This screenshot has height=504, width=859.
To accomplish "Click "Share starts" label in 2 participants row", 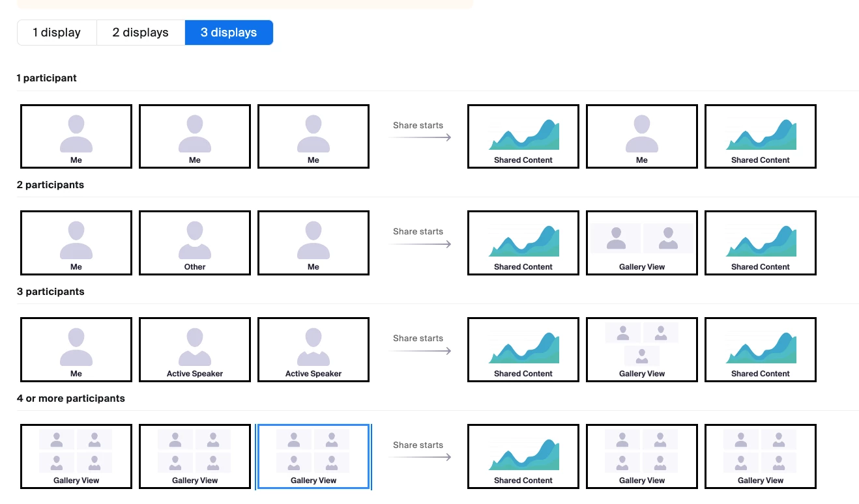I will coord(418,231).
